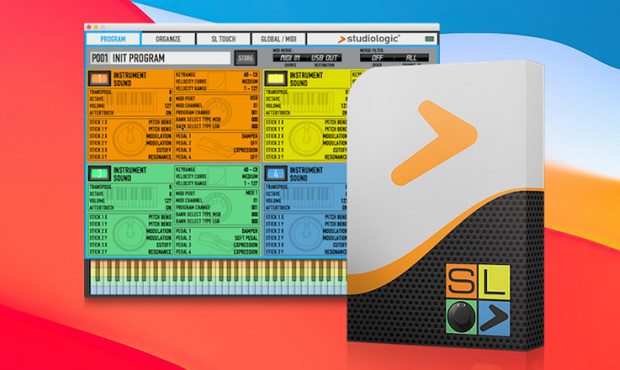Click the MIDI connector icon in orange zone 1
The width and height of the screenshot is (620, 370).
click(x=217, y=112)
